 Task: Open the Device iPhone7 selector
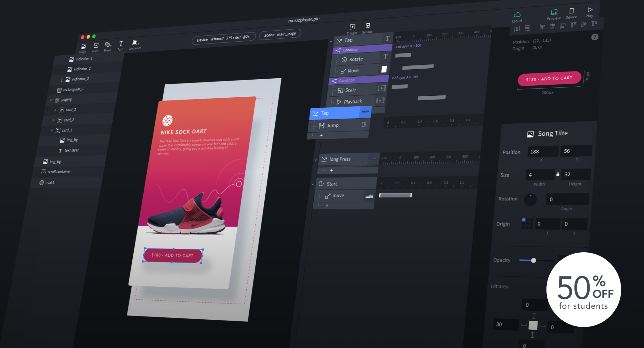pyautogui.click(x=223, y=38)
